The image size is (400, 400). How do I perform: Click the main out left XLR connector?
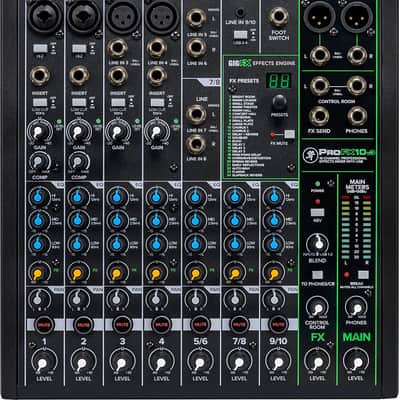[x=319, y=17]
